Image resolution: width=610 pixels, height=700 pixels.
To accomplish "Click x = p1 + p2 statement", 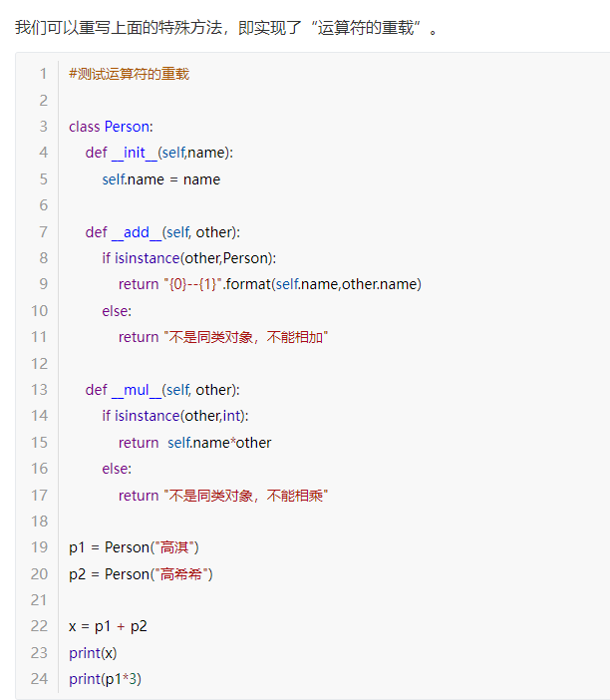I will click(x=108, y=627).
